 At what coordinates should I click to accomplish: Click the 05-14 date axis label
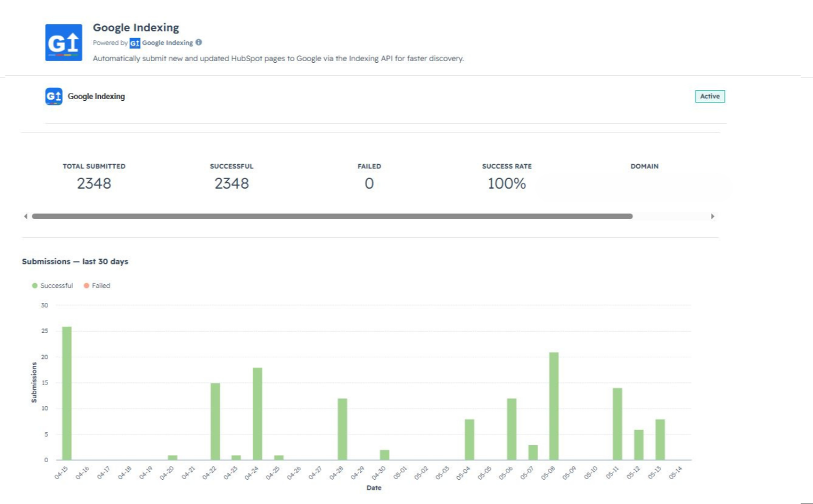point(676,473)
